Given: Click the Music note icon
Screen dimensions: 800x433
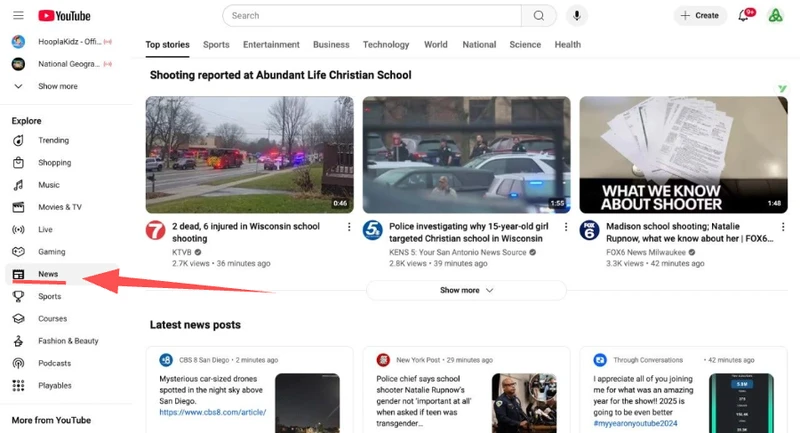Looking at the screenshot, I should tap(18, 185).
